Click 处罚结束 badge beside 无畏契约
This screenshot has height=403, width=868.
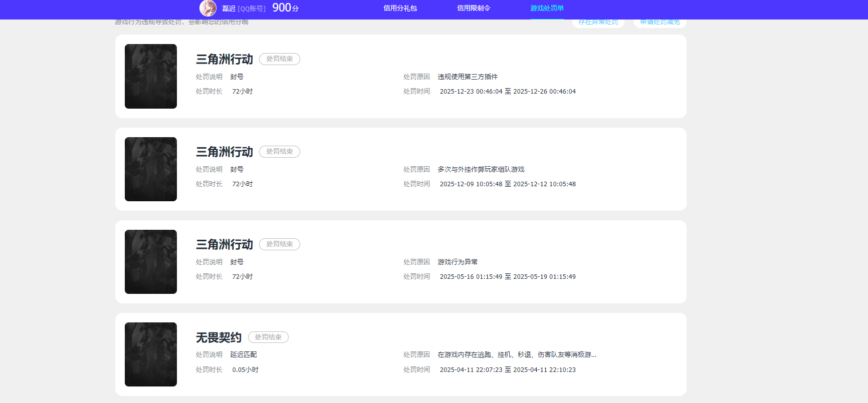268,337
